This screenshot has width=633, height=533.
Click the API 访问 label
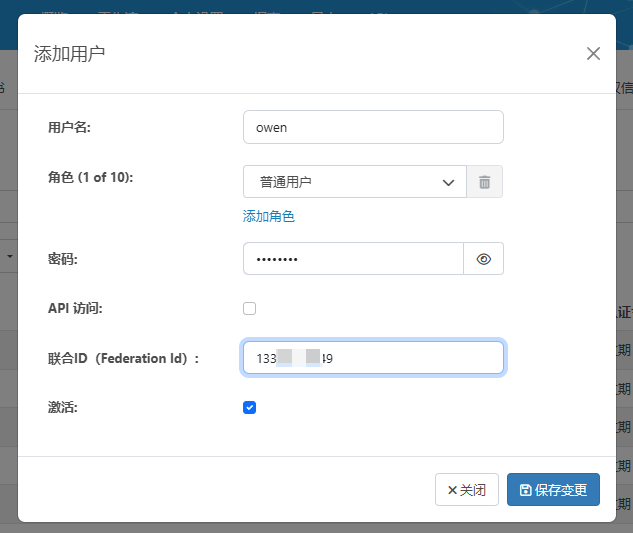coord(75,308)
